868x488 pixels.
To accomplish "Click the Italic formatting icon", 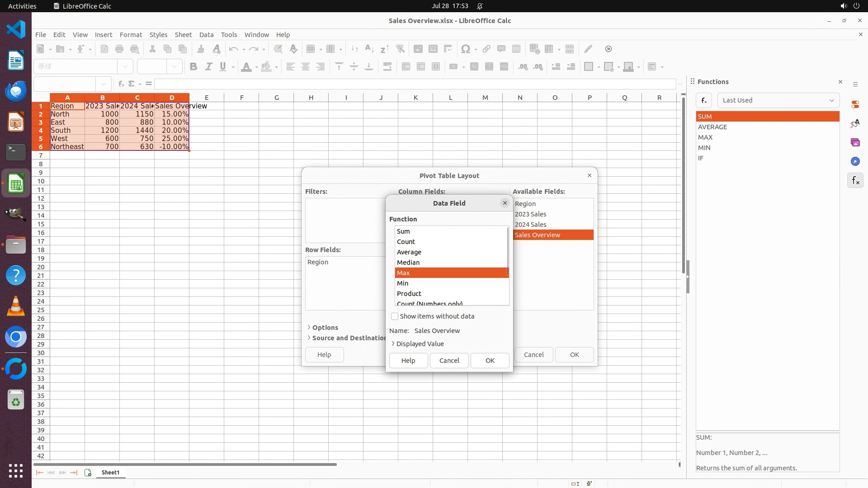I will pos(208,67).
